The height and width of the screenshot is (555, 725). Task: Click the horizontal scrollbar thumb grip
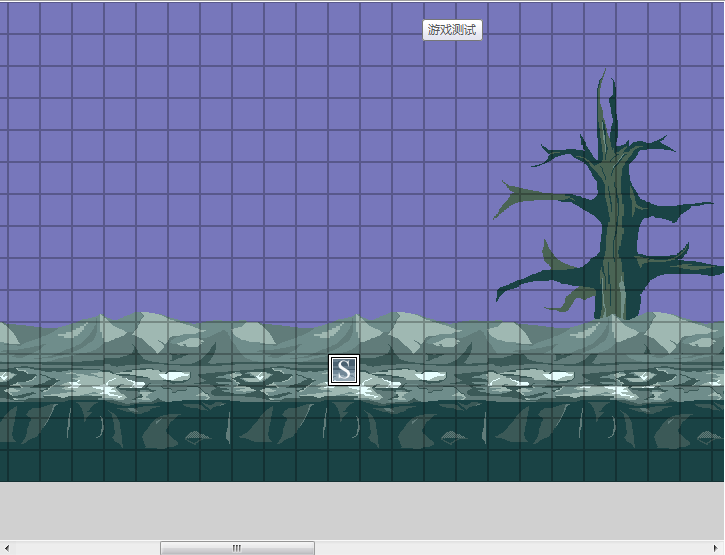tap(237, 548)
